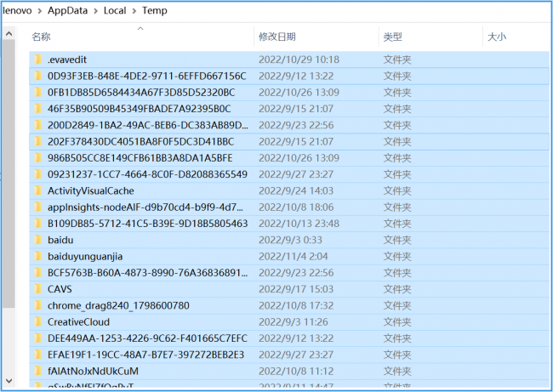Click the scroll down arrow of navigation pane
Image resolution: width=553 pixels, height=392 pixels.
(9, 381)
